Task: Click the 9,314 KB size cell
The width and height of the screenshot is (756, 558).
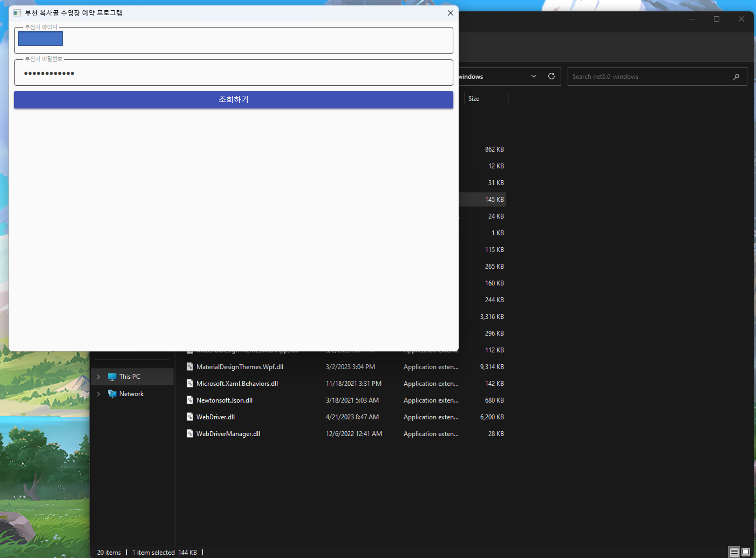Action: pos(492,367)
